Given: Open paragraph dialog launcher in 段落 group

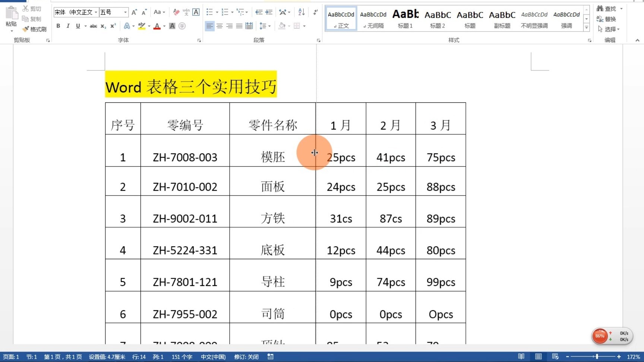Looking at the screenshot, I should [x=319, y=40].
